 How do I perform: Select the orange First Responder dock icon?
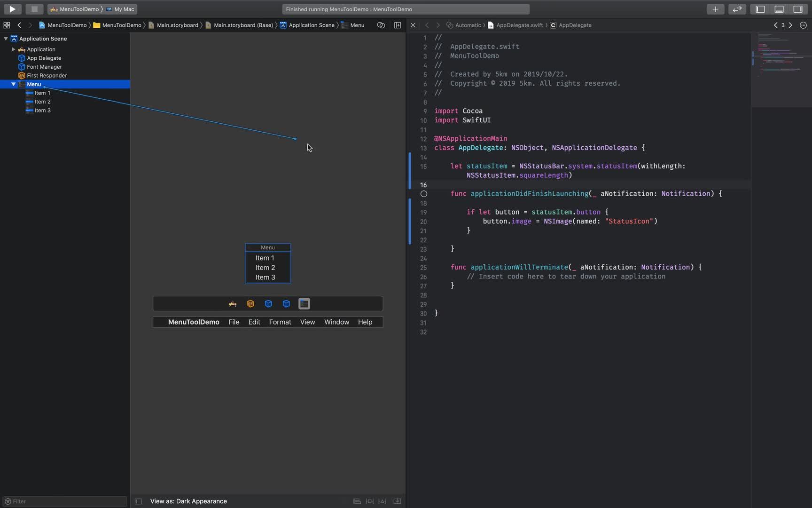click(x=250, y=304)
